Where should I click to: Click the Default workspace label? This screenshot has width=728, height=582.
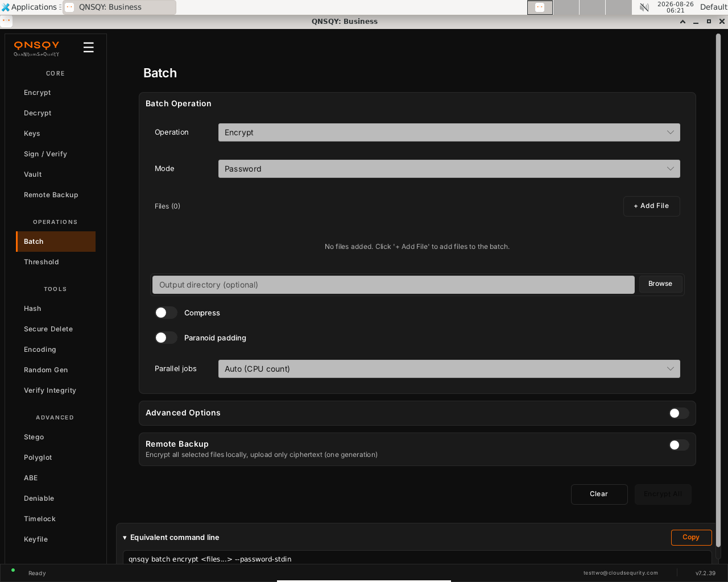coord(713,7)
